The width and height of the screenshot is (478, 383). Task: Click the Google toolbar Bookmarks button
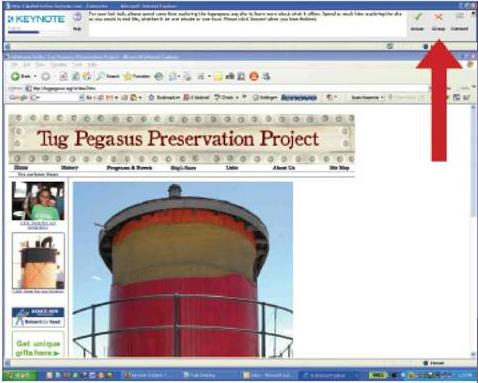[x=164, y=98]
